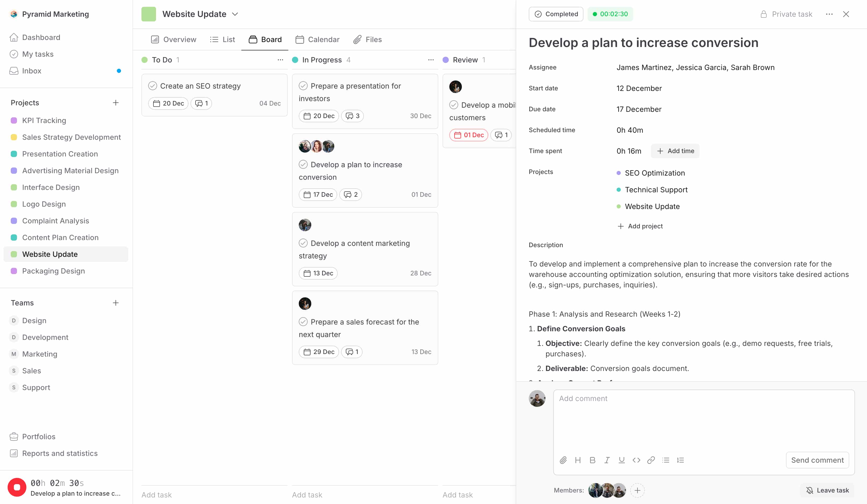Select the Dashboard icon in sidebar
The image size is (867, 504).
[x=14, y=37]
